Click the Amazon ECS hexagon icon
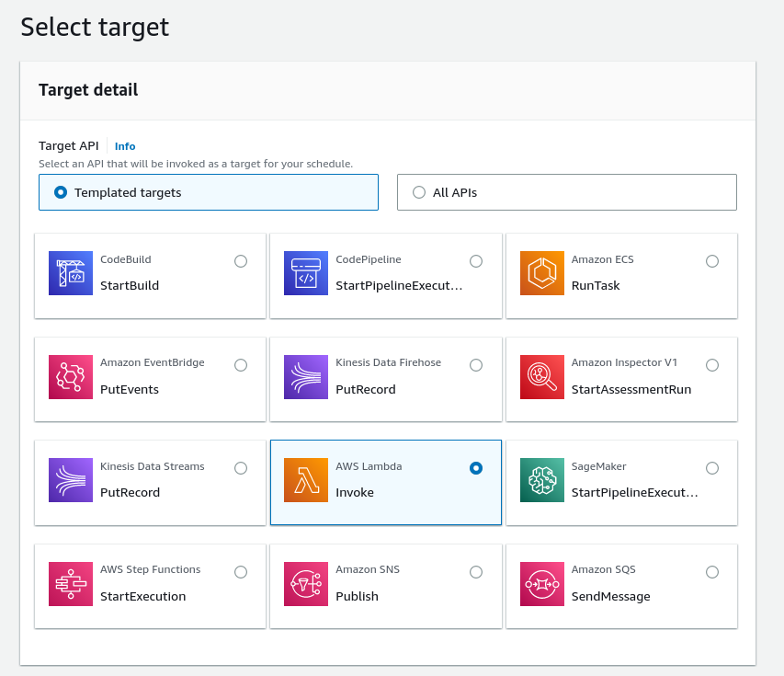 [x=542, y=273]
